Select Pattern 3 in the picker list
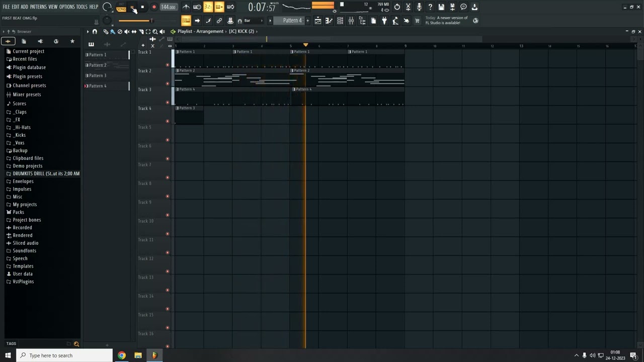 coord(107,75)
